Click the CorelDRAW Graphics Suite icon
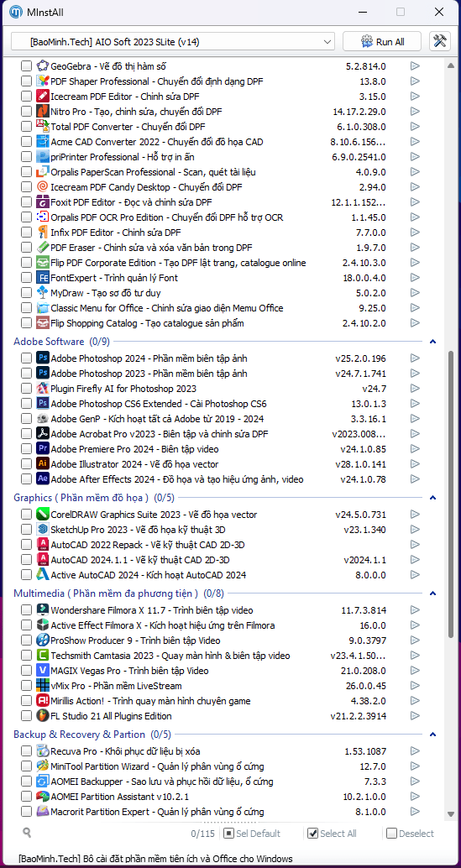The image size is (461, 868). click(43, 515)
